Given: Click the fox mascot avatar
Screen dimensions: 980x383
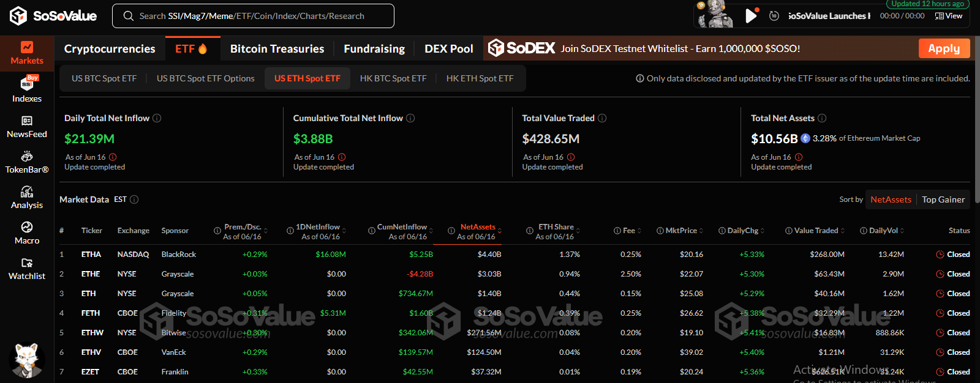Looking at the screenshot, I should pyautogui.click(x=26, y=360).
